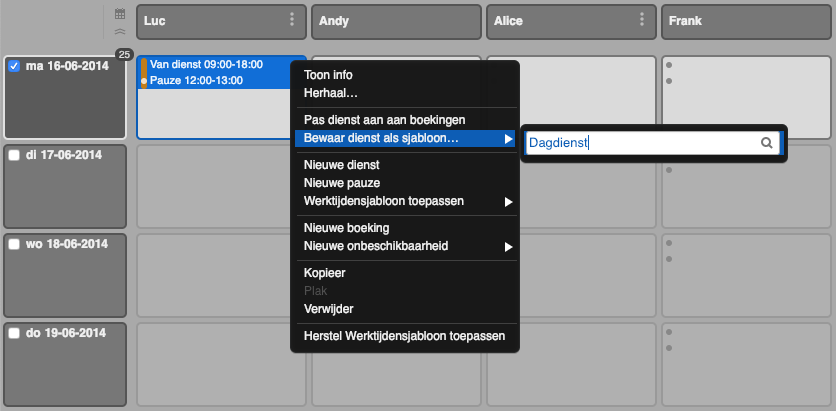The height and width of the screenshot is (411, 836).
Task: Click the calendar grid icon left of Luc
Action: 120,15
